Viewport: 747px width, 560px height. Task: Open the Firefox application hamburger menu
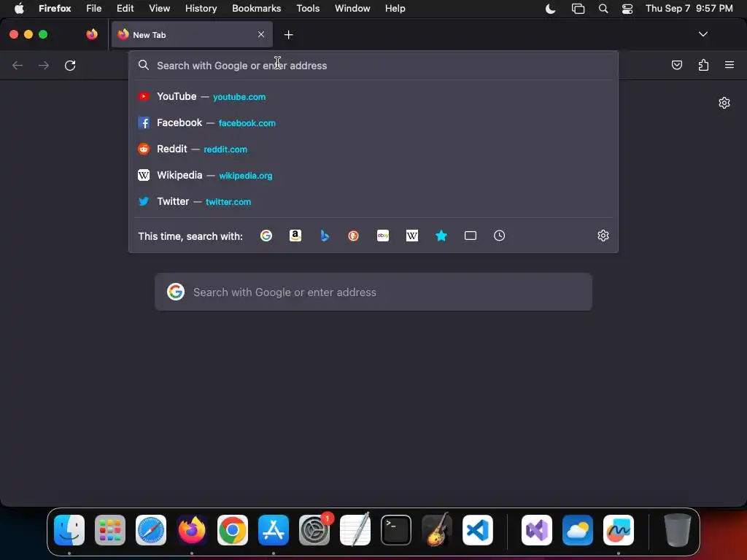click(729, 65)
